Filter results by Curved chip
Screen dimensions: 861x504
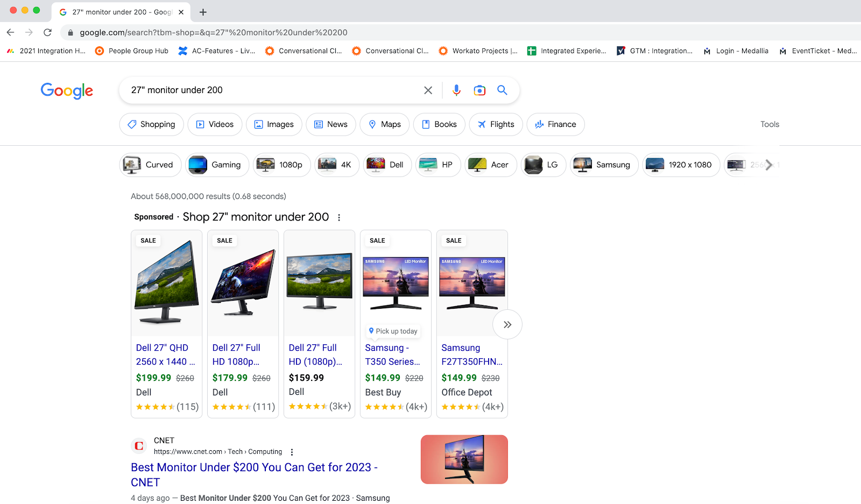click(x=150, y=165)
